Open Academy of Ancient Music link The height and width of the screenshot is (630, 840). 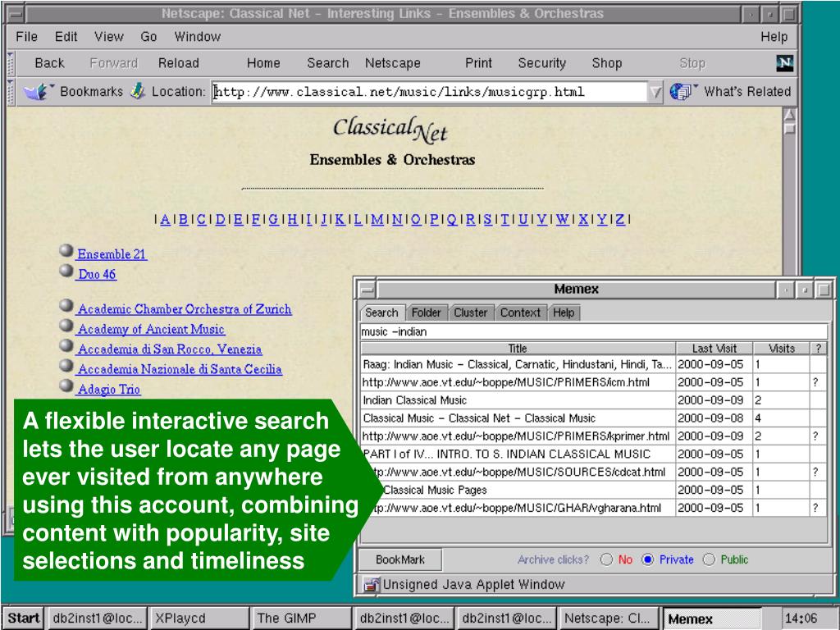(151, 330)
